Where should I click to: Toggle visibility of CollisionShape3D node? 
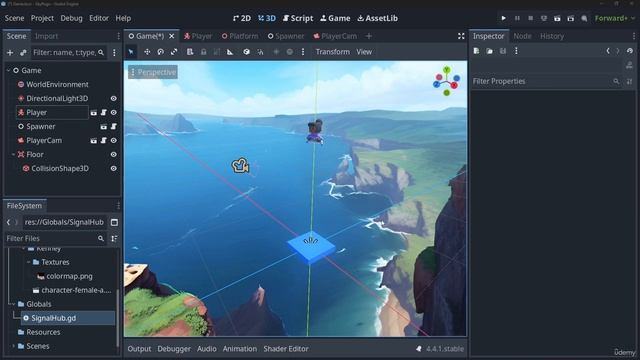point(113,168)
